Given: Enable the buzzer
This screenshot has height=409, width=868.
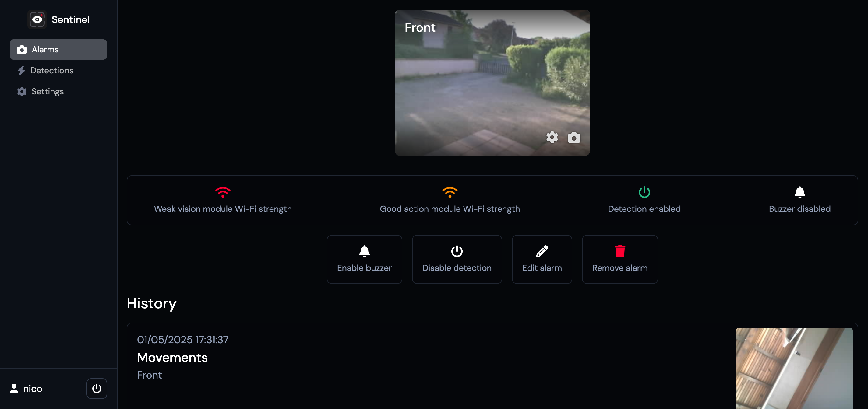Looking at the screenshot, I should click(x=364, y=259).
